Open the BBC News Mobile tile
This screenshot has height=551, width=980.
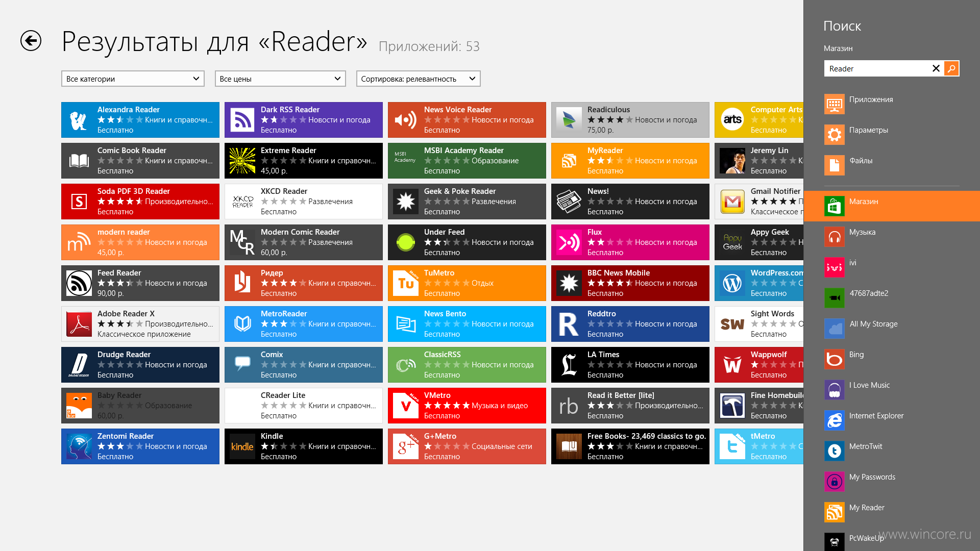tap(630, 283)
